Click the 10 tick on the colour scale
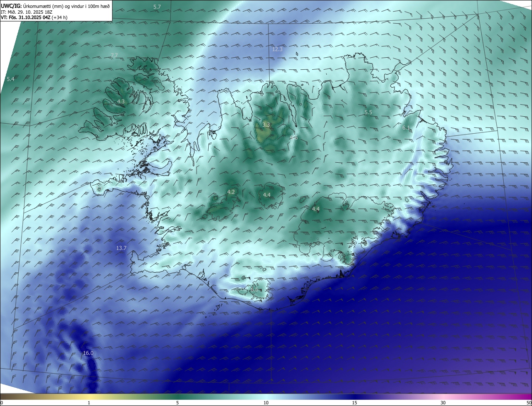 tap(266, 403)
